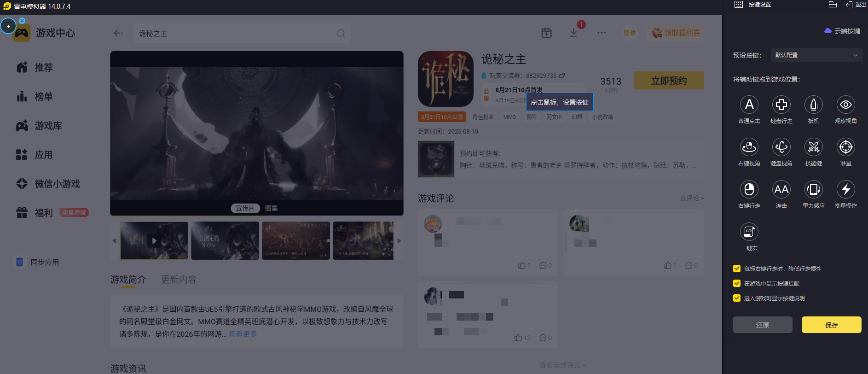
Task: Select the 一键宏 macro key icon
Action: click(749, 232)
